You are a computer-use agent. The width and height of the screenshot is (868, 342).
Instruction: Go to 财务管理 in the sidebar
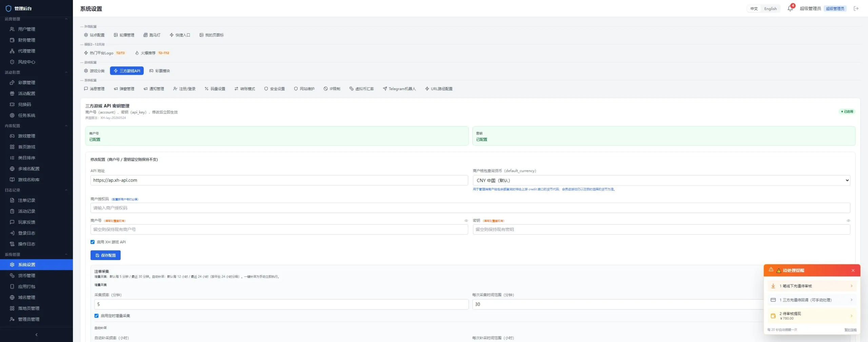pyautogui.click(x=36, y=40)
